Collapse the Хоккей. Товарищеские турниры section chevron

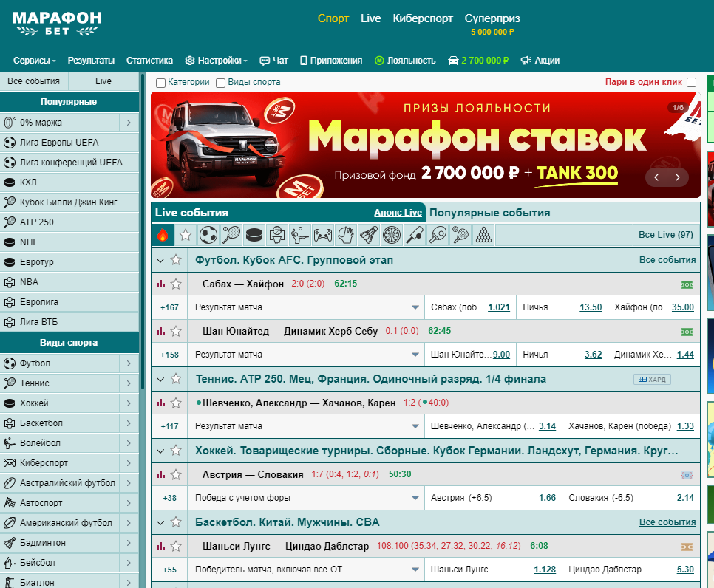pos(160,451)
